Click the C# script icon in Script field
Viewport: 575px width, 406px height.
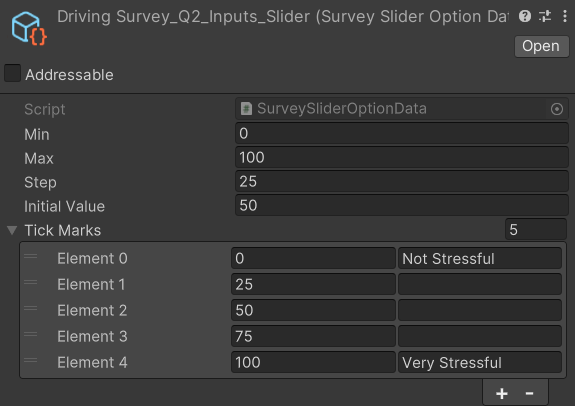tap(246, 109)
